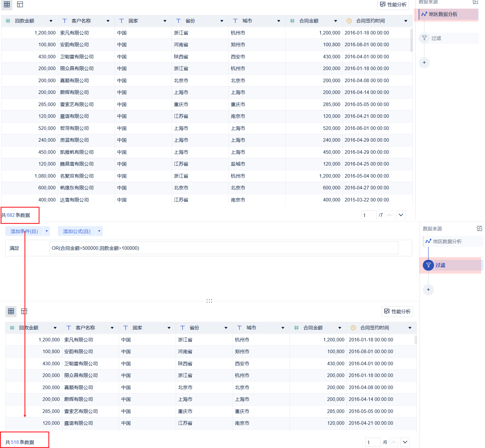Open 回款金额 column dropdown in lower table
The width and height of the screenshot is (485, 448).
[55, 328]
